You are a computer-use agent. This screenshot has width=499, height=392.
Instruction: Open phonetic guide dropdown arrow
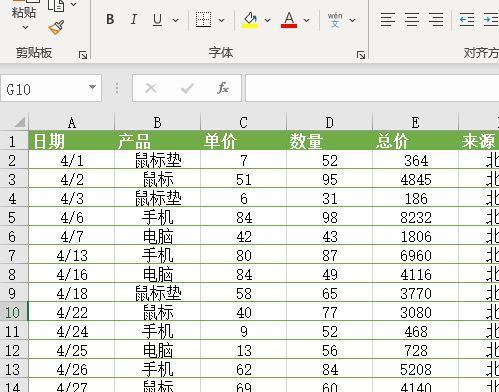[352, 20]
